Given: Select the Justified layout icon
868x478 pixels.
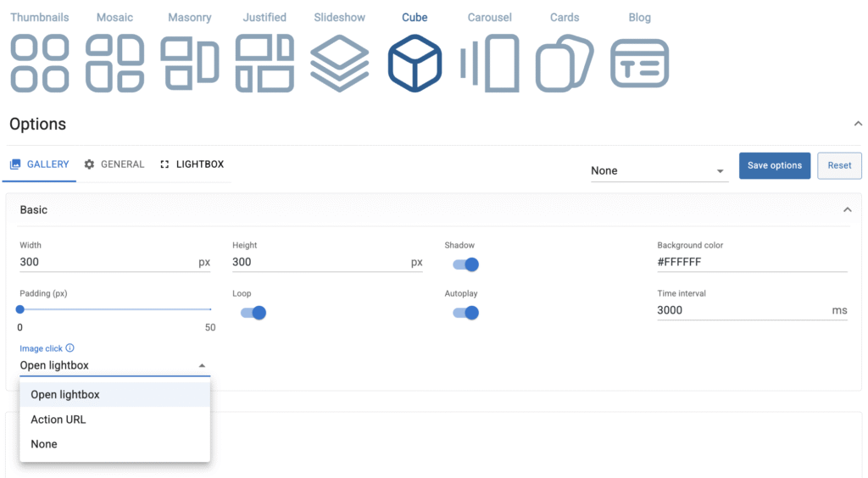Looking at the screenshot, I should 264,63.
